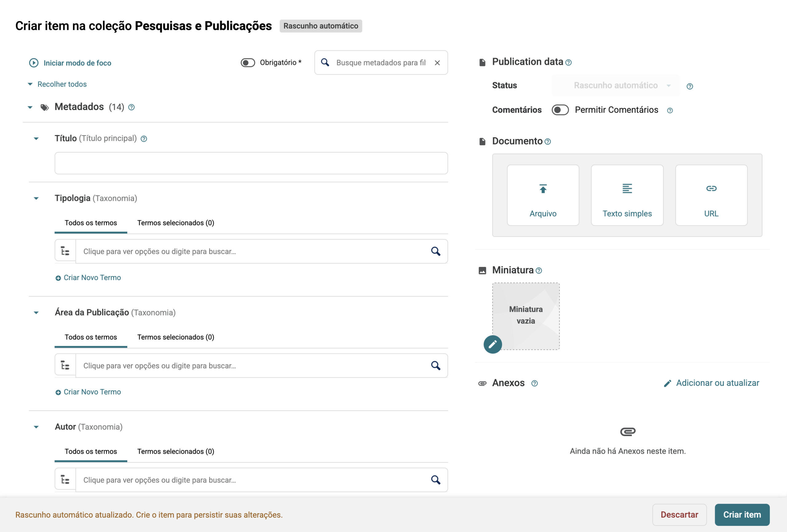787x532 pixels.
Task: Select Todos os termos tab under Autor
Action: [91, 452]
